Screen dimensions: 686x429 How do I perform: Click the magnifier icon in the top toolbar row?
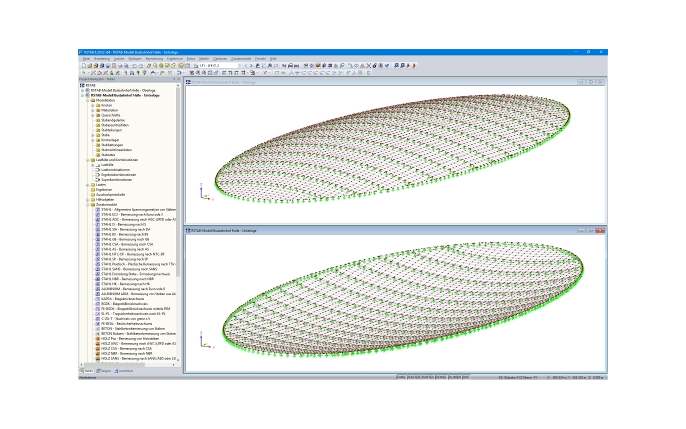click(x=155, y=66)
